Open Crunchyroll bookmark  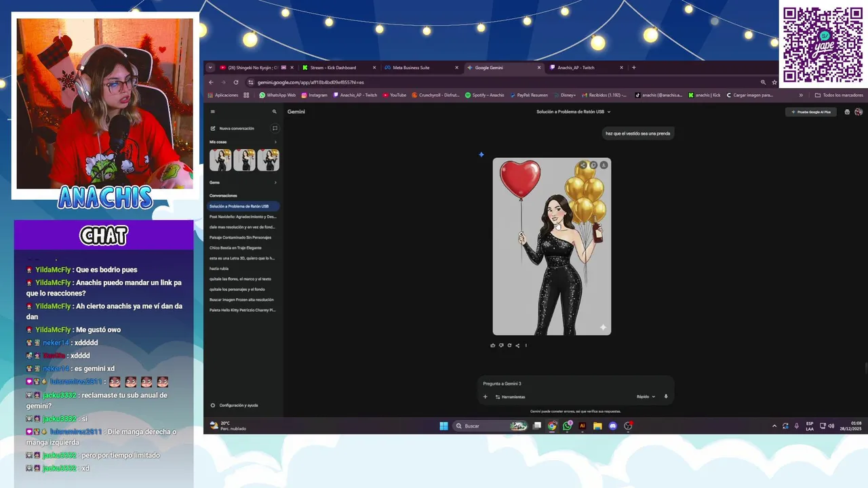pyautogui.click(x=435, y=95)
